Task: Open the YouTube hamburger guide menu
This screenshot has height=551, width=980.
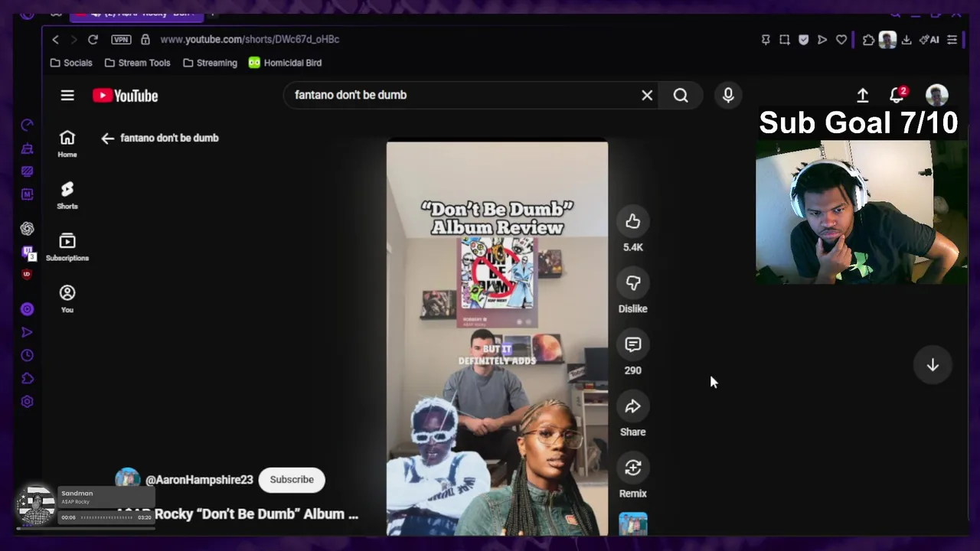Action: (67, 95)
